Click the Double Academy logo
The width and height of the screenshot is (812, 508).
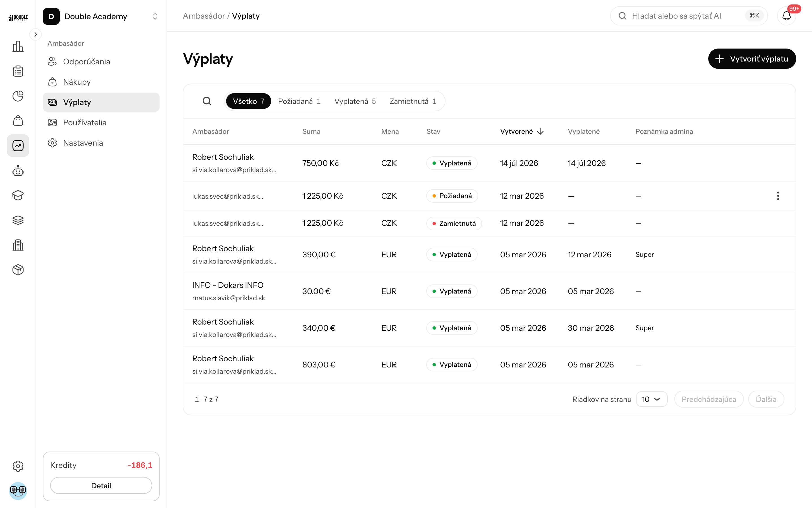(x=18, y=17)
